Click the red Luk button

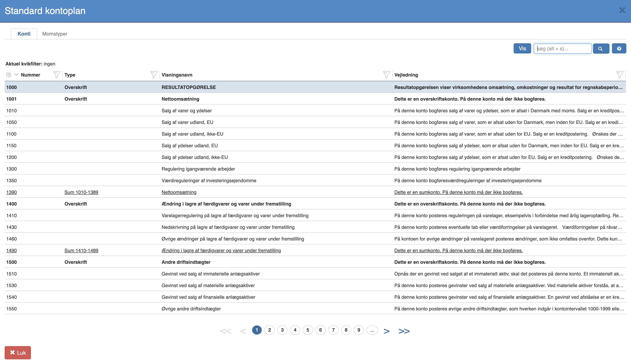click(x=18, y=353)
